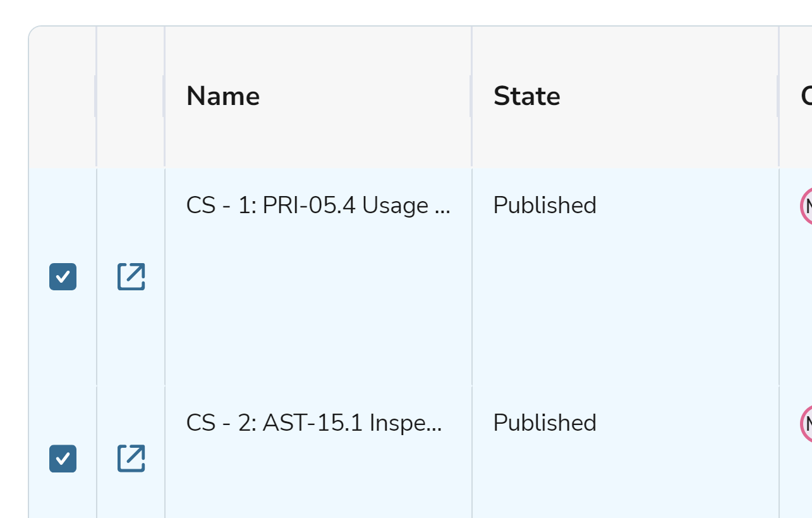Image resolution: width=812 pixels, height=518 pixels.
Task: Uncheck the CS - 2 row selection checkbox
Action: 63,459
